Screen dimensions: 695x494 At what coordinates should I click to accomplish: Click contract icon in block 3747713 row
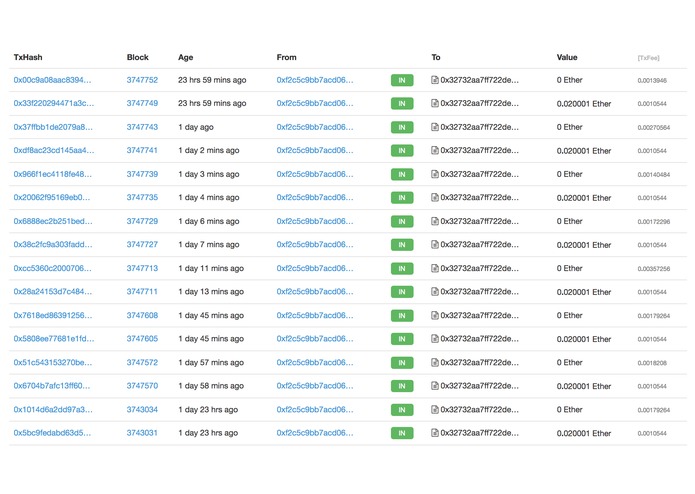pos(435,268)
